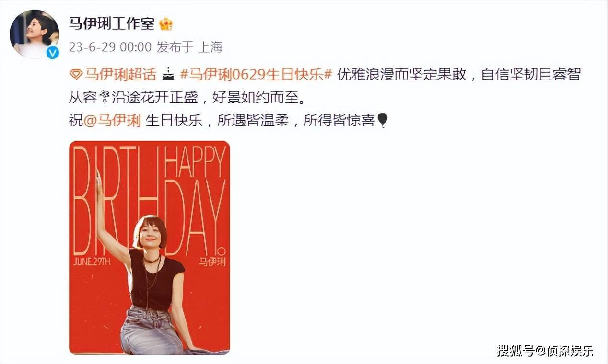Viewport: 608px width, 364px height.
Task: Click the 马伊琍 name on the poster
Action: [212, 262]
